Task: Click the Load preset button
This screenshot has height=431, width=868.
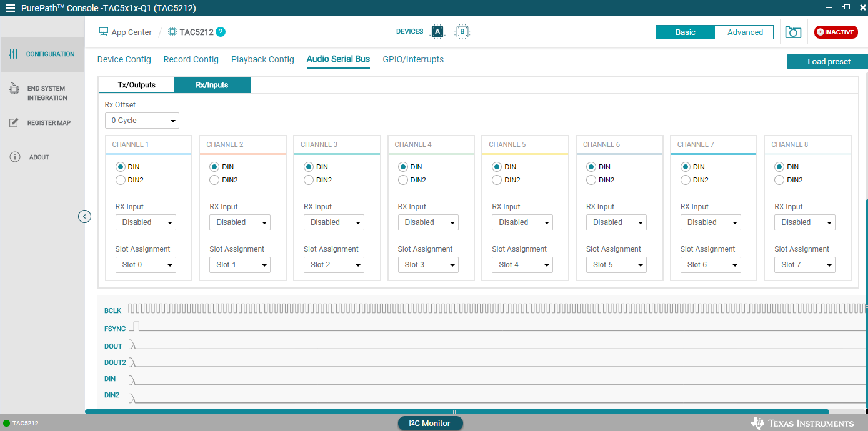Action: [x=828, y=62]
